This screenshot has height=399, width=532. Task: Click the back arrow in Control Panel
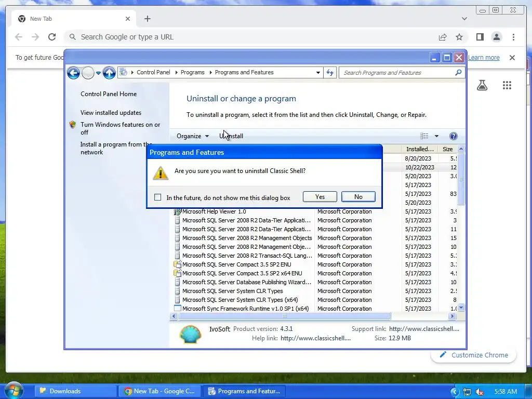click(73, 73)
